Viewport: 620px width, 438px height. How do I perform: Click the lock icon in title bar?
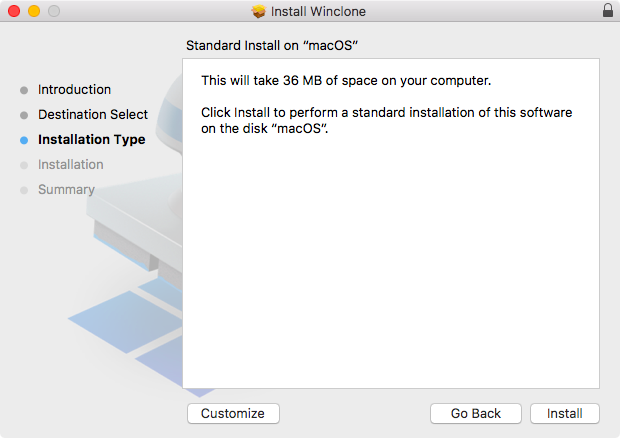coord(608,11)
